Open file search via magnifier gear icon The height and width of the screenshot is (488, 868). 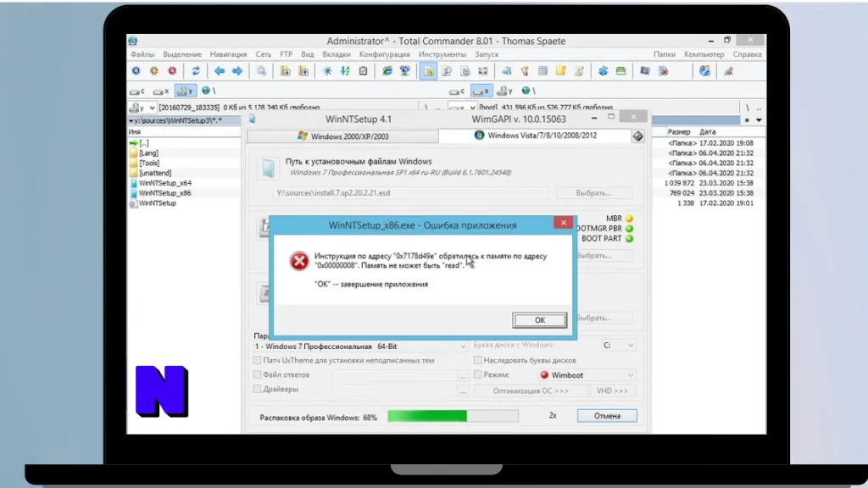pyautogui.click(x=261, y=71)
